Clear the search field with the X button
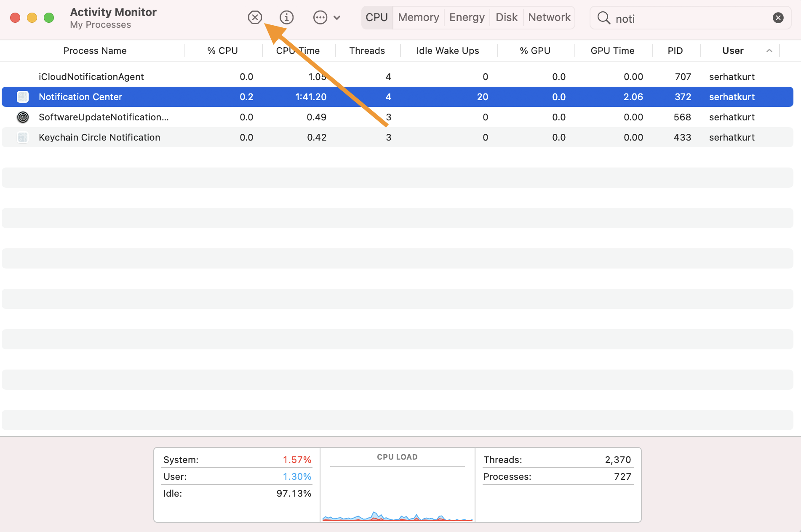Viewport: 801px width, 532px height. tap(778, 18)
